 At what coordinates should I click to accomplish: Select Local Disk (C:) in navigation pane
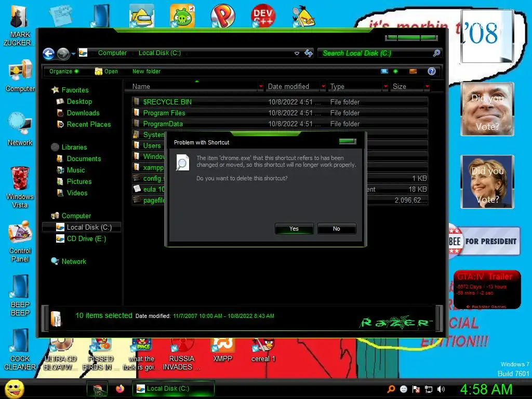(82, 228)
